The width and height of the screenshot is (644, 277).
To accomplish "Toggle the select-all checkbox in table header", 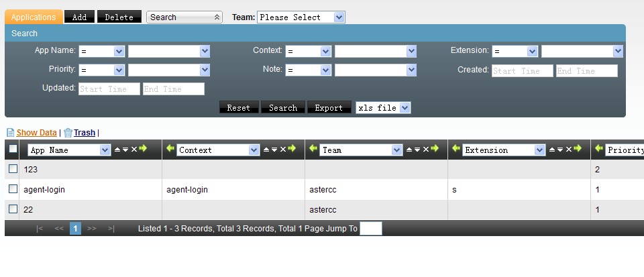I will [13, 150].
